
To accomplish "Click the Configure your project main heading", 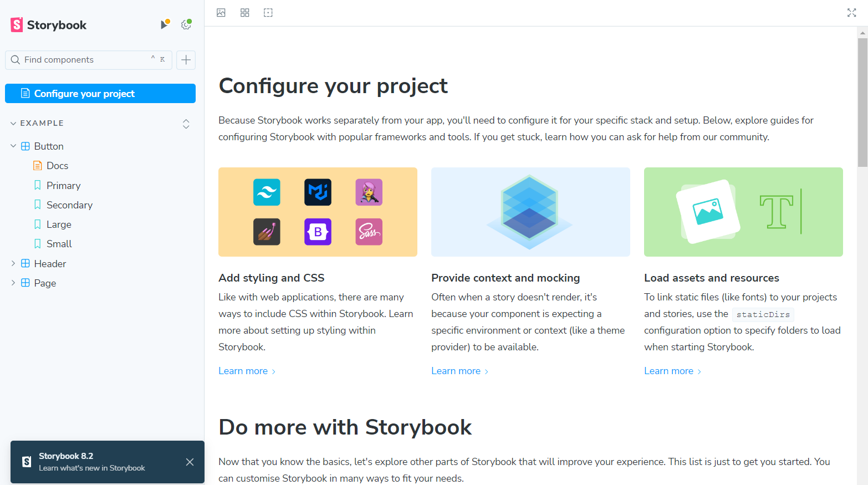I will click(x=333, y=86).
